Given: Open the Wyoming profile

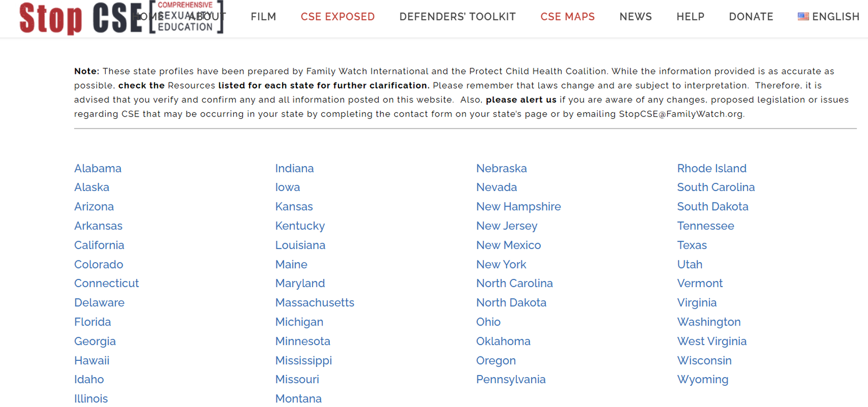Looking at the screenshot, I should tap(703, 380).
